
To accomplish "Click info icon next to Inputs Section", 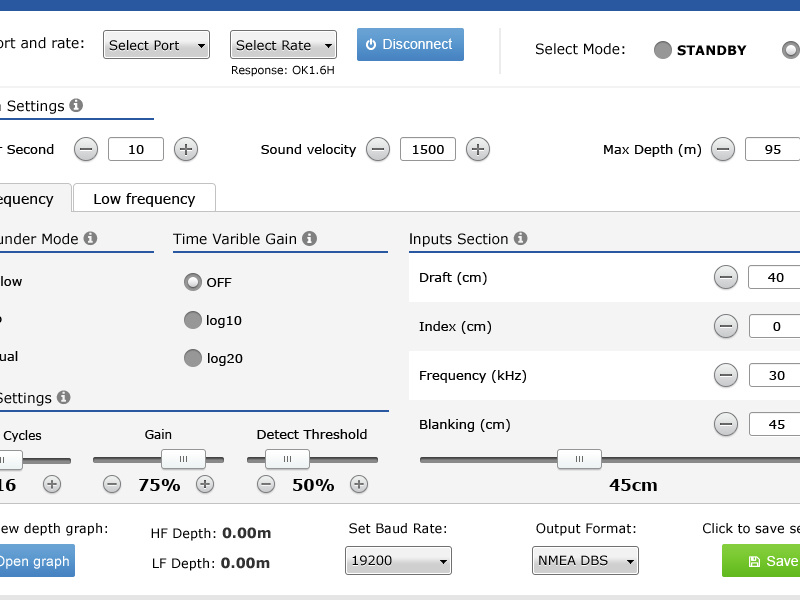I will 521,239.
